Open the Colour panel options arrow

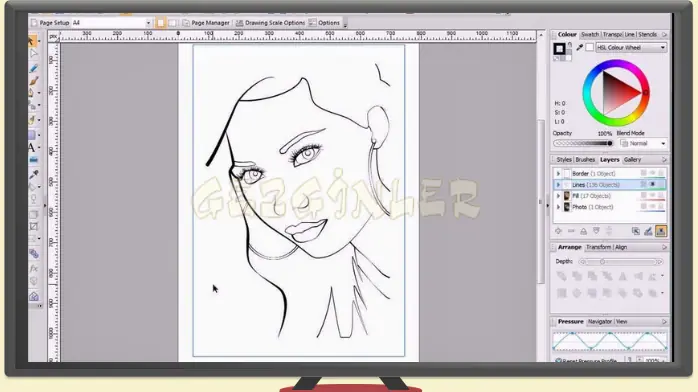[x=664, y=34]
